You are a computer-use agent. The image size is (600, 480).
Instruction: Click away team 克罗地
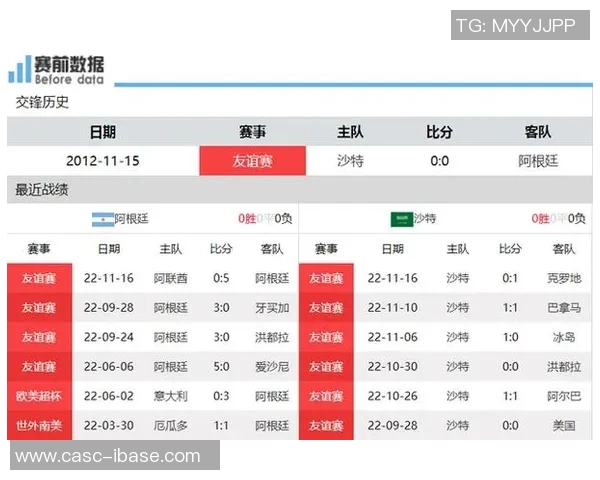click(564, 278)
